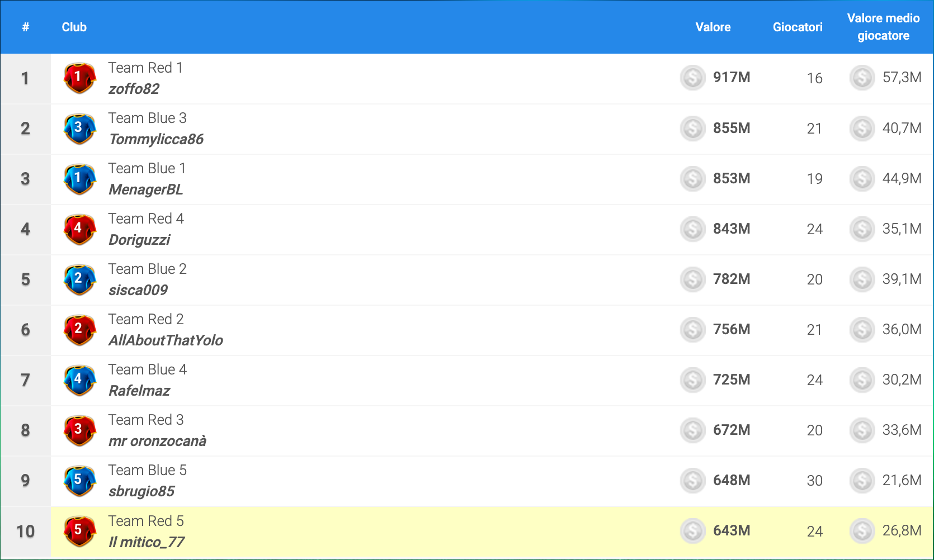Click the coin icon beside 26,8M
This screenshot has width=934, height=560.
tap(862, 530)
